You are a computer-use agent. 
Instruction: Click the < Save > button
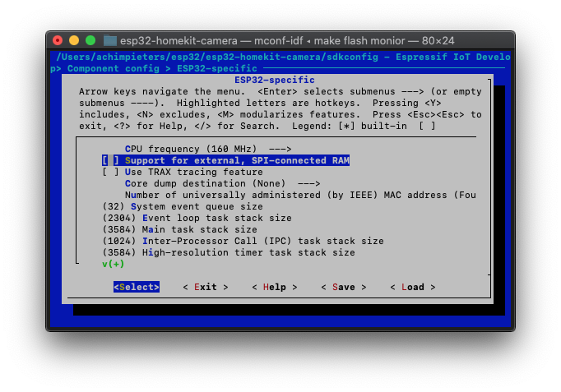344,287
